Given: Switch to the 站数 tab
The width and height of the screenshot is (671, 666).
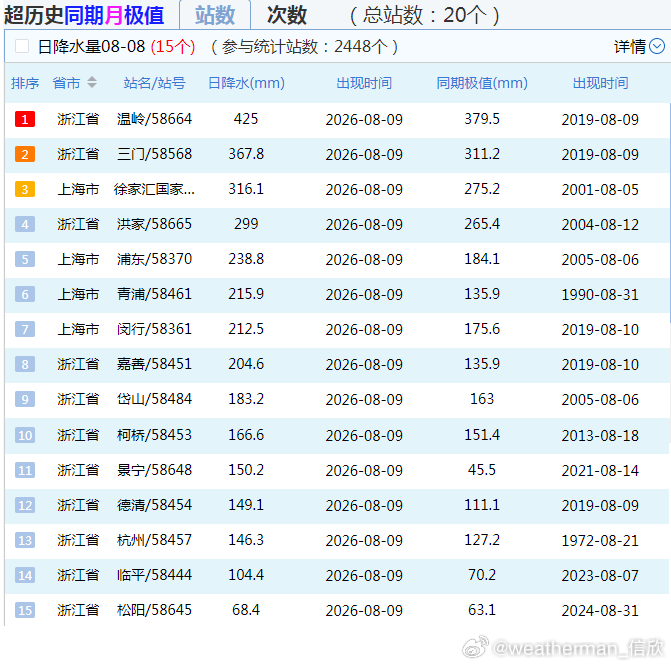Looking at the screenshot, I should click(215, 15).
